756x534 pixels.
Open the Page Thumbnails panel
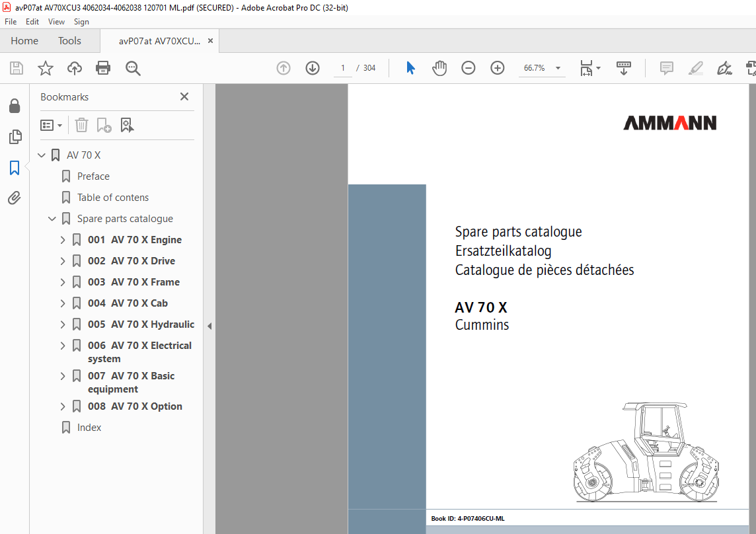[15, 137]
